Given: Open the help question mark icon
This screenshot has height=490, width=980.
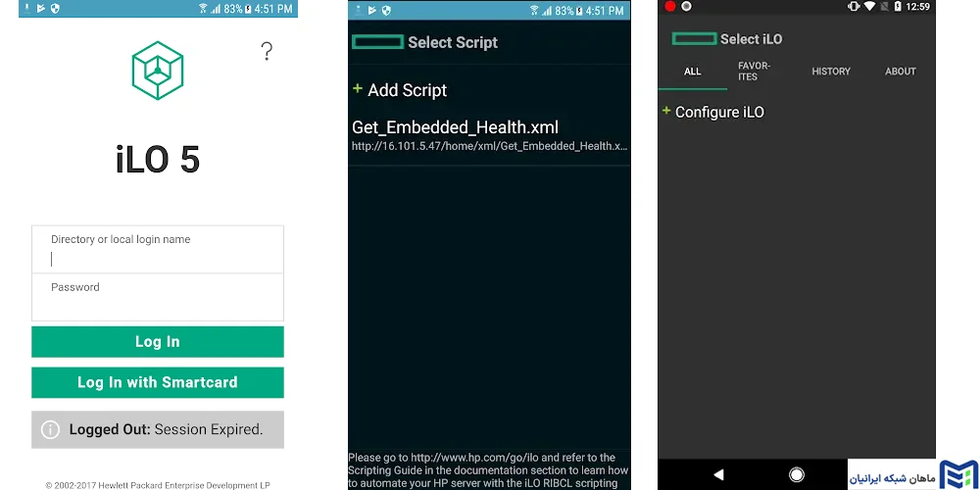Looking at the screenshot, I should [x=267, y=51].
